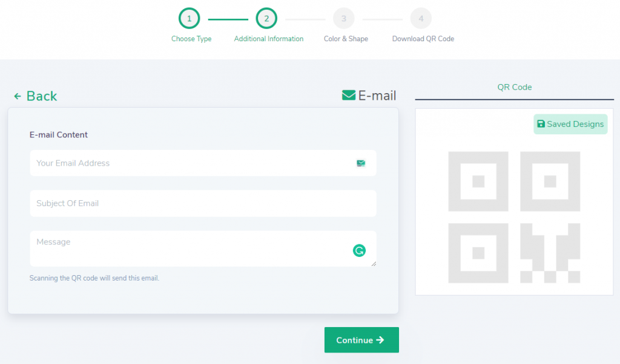Screen dimensions: 620x364
Task: Select the Choose Type step label
Action: click(191, 39)
